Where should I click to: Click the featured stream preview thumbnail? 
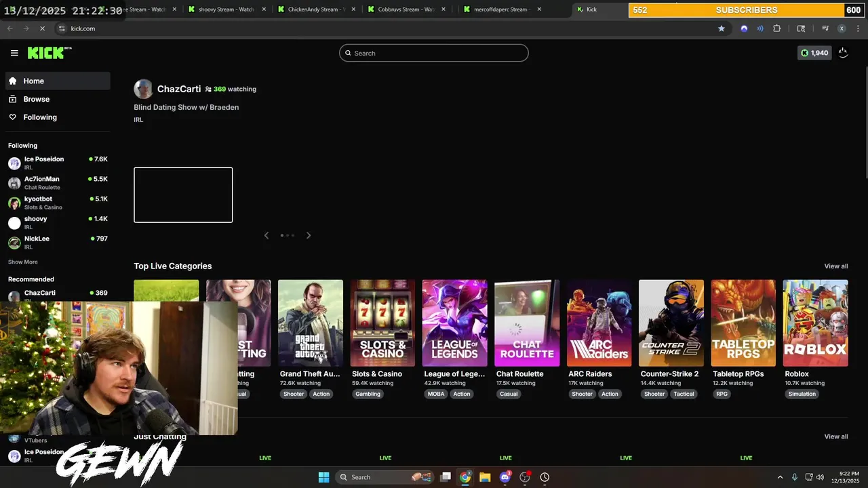pyautogui.click(x=183, y=195)
